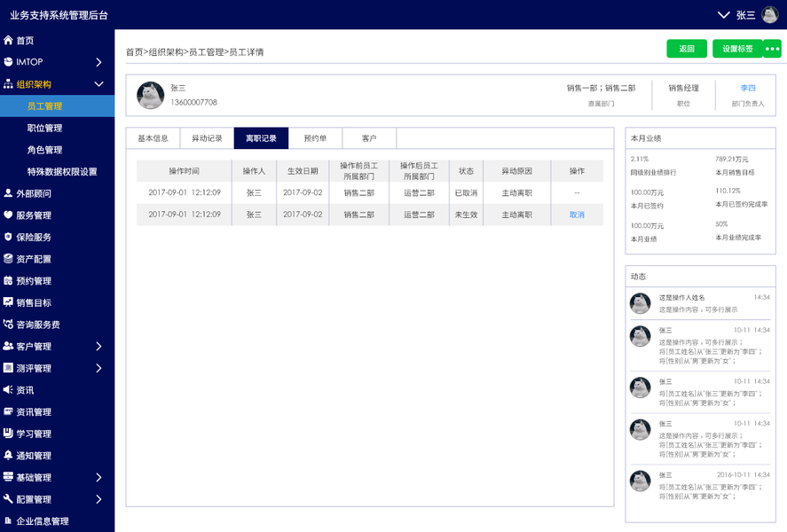This screenshot has width=787, height=532.
Task: Expand the 基础管理 chevron
Action: [x=98, y=477]
